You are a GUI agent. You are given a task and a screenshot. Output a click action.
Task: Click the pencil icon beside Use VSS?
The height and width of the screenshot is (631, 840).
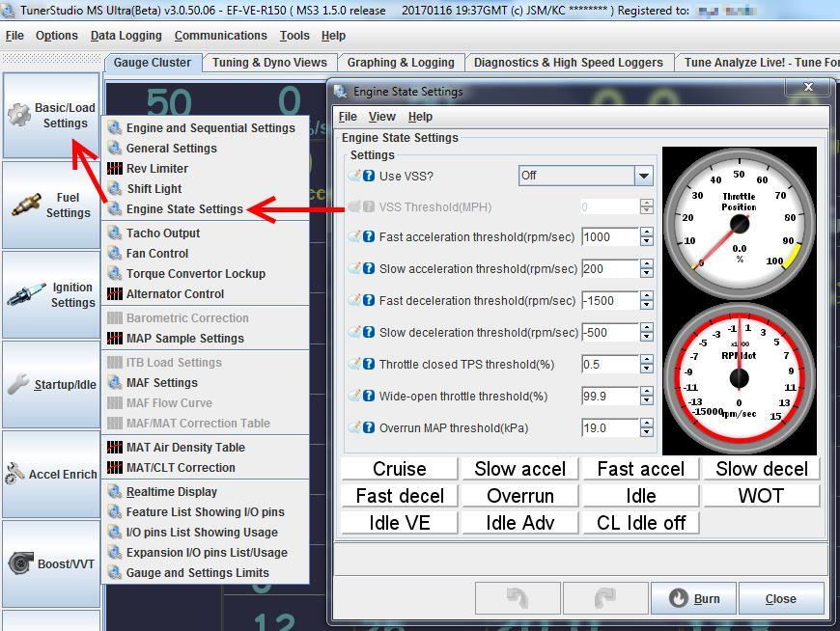click(x=354, y=176)
